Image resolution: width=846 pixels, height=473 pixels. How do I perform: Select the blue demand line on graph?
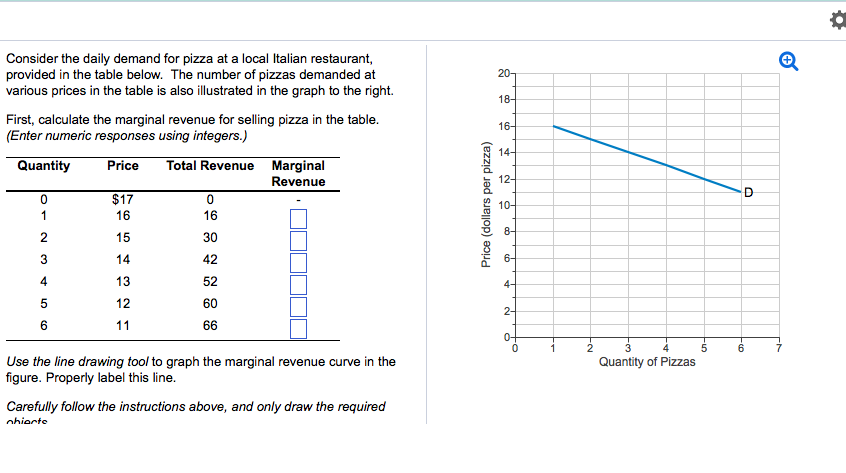click(x=647, y=159)
